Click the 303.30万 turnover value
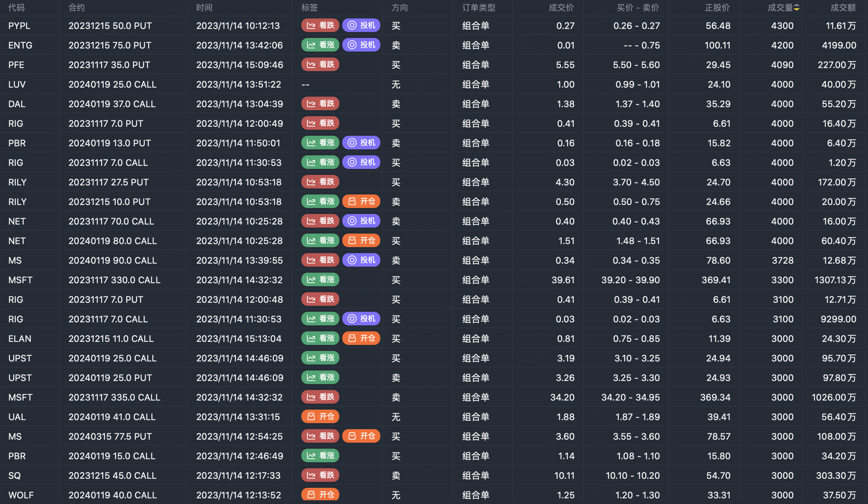The image size is (868, 504). 836,475
